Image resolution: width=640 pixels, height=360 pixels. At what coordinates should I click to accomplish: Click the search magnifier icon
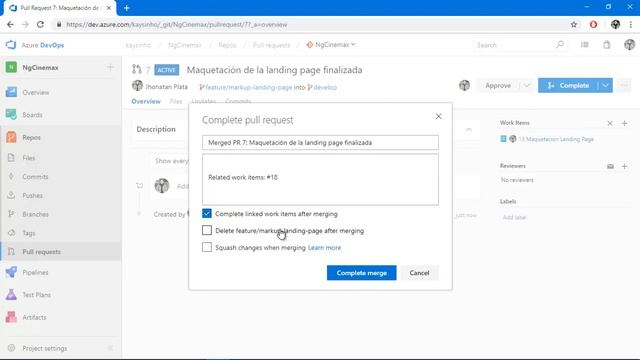(560, 44)
